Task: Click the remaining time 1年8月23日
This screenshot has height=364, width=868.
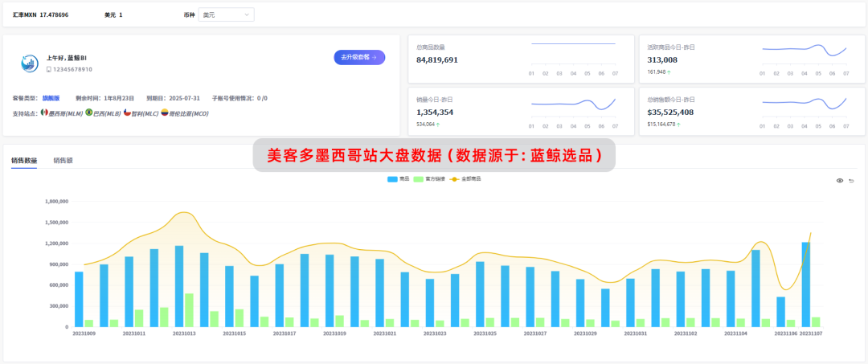Action: click(x=119, y=98)
